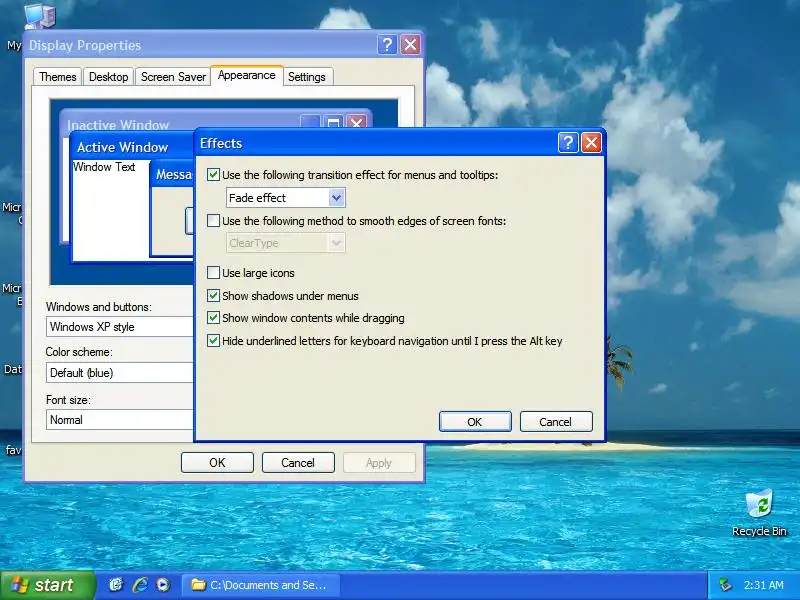Open the Fade effect dropdown
The image size is (800, 600).
[286, 197]
